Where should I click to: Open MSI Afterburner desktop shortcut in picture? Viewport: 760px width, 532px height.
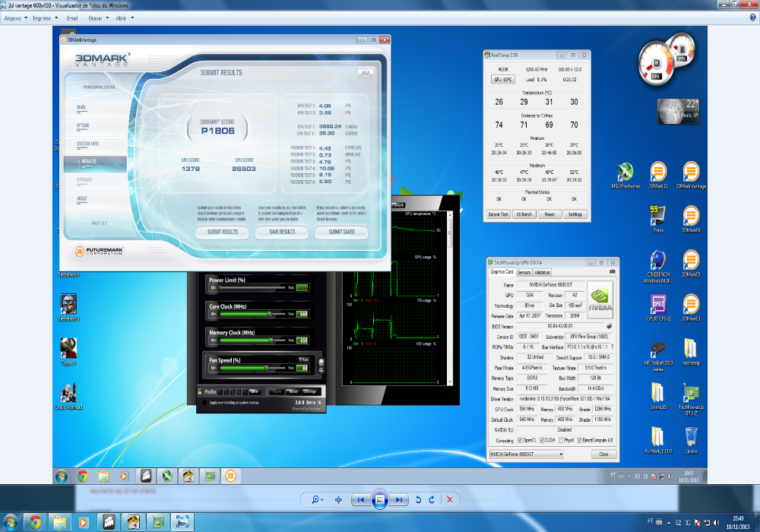click(x=625, y=176)
